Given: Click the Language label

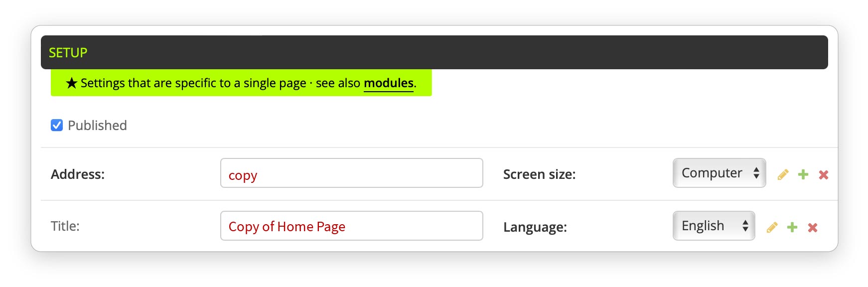Looking at the screenshot, I should 535,227.
